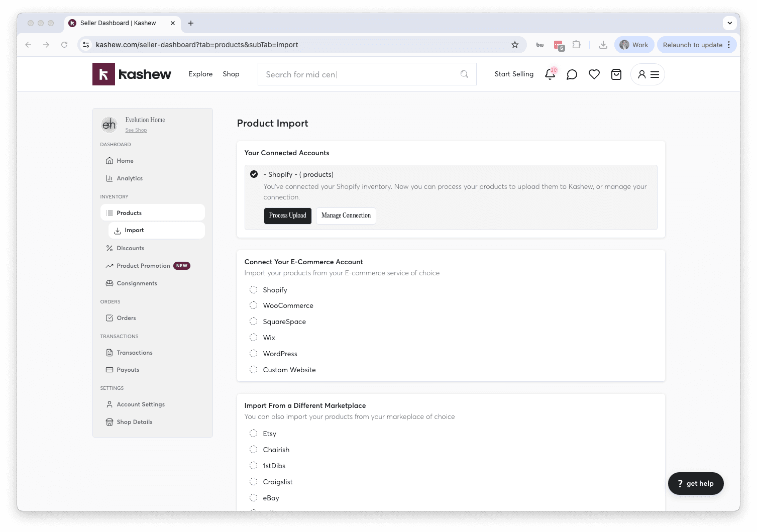Focus the product search field

tap(367, 74)
